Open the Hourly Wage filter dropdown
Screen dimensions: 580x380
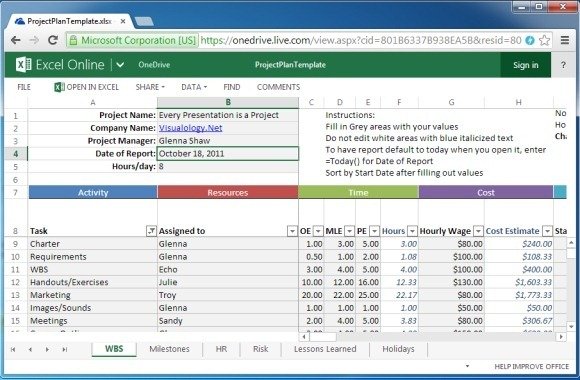(x=478, y=231)
